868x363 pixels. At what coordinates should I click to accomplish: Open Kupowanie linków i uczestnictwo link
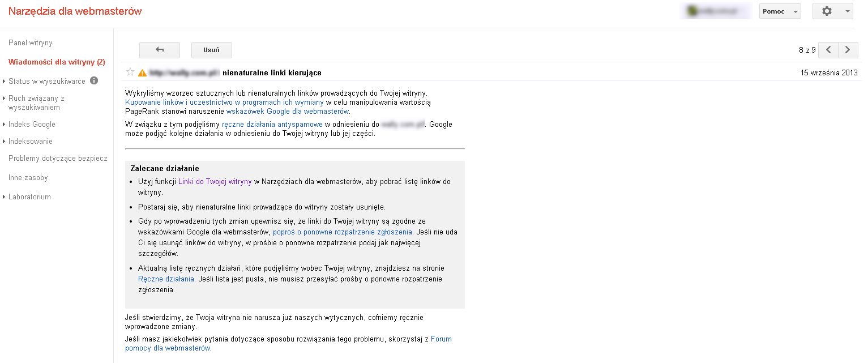point(224,102)
